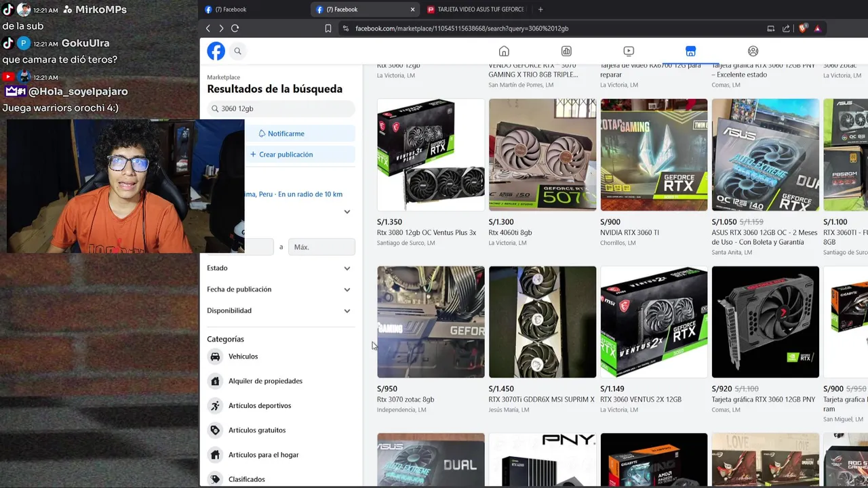The width and height of the screenshot is (868, 488).
Task: Switch to first Facebook browser tab
Action: click(254, 9)
